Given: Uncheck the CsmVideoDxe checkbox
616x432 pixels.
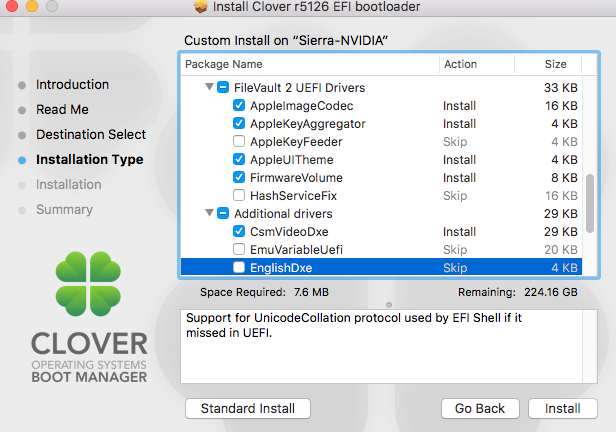Looking at the screenshot, I should tap(239, 231).
